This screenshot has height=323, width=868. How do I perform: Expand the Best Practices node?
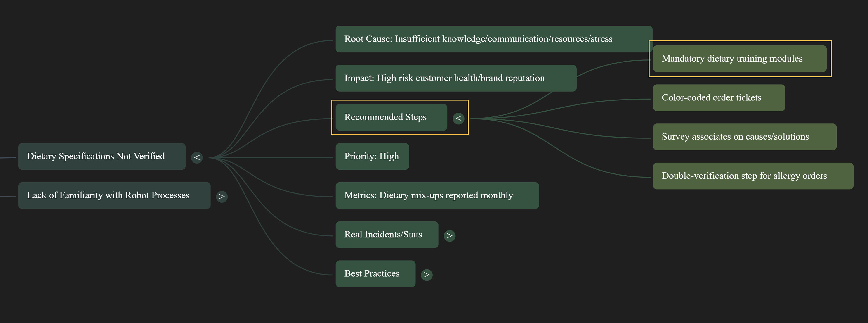click(x=427, y=275)
